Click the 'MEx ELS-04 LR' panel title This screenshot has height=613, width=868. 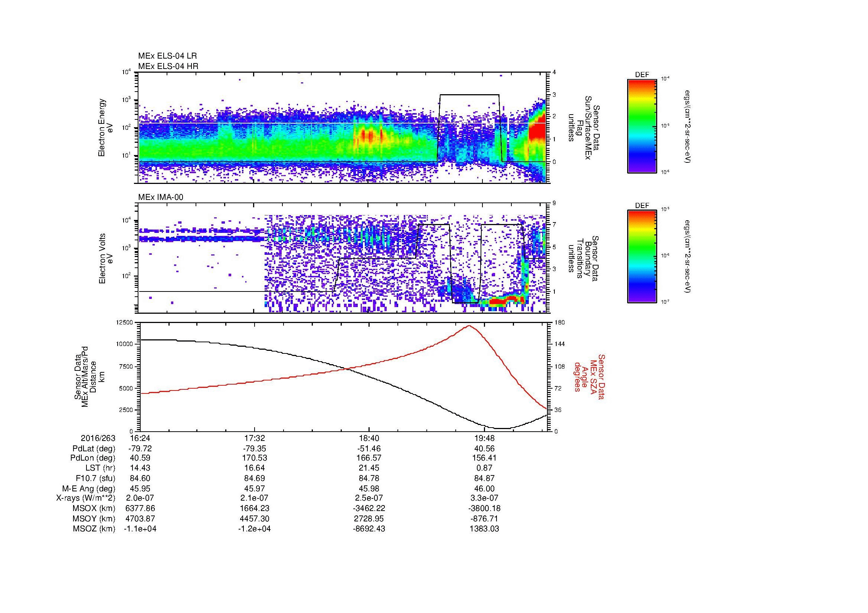pos(167,56)
